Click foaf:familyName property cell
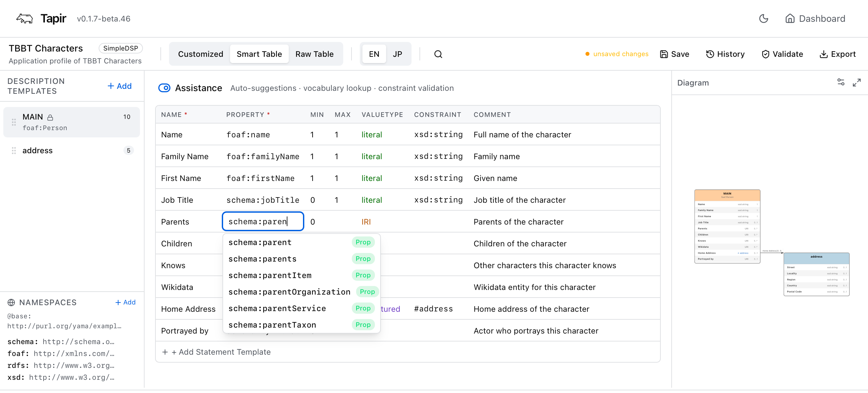Viewport: 868px width, 393px height. [262, 157]
